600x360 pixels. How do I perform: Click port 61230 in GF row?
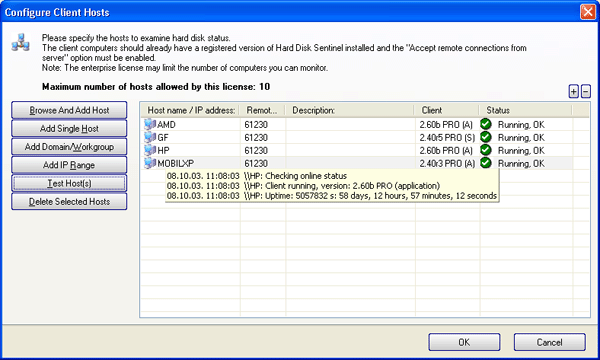coord(256,138)
